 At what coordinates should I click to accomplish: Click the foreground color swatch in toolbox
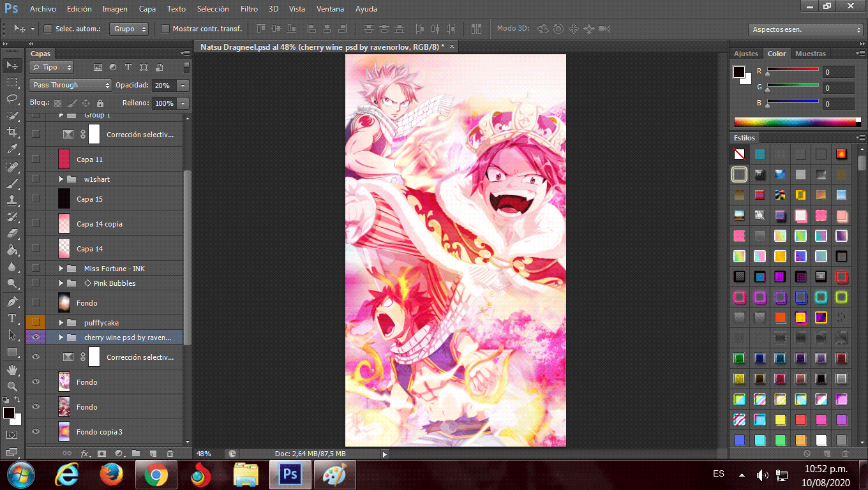tap(9, 413)
